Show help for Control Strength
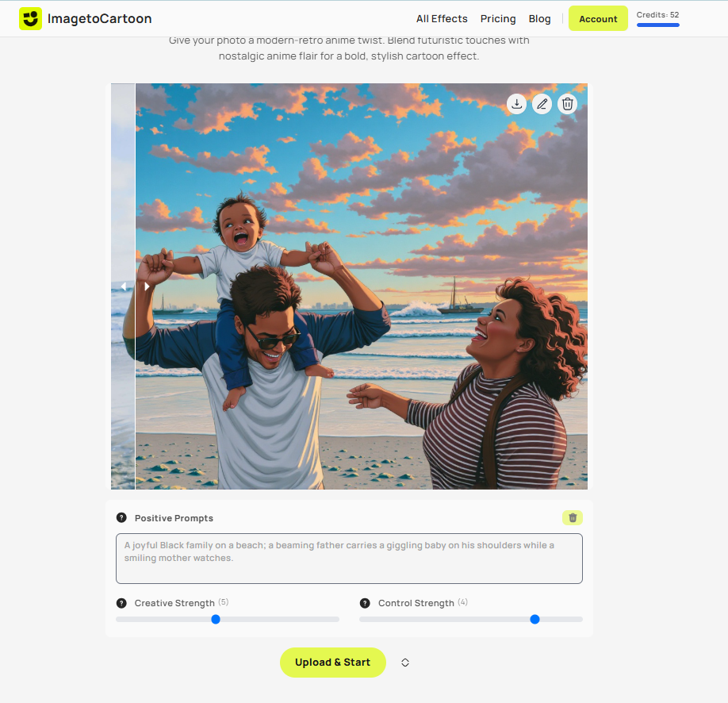Viewport: 728px width, 703px height. coord(365,603)
